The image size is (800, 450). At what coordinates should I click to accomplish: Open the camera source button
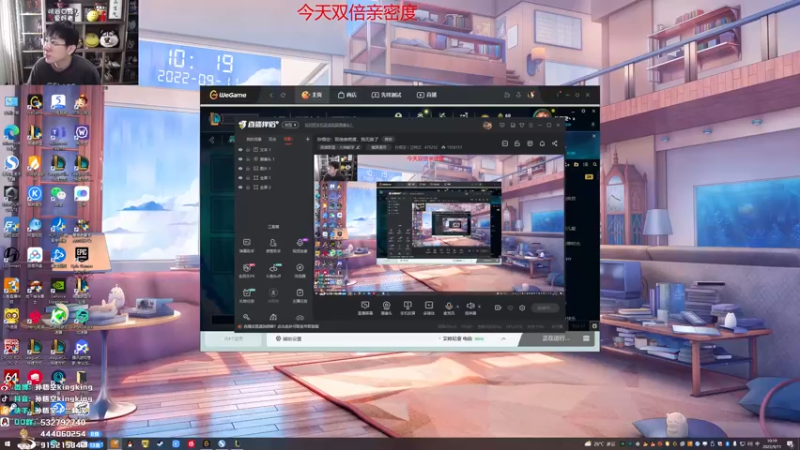[386, 308]
